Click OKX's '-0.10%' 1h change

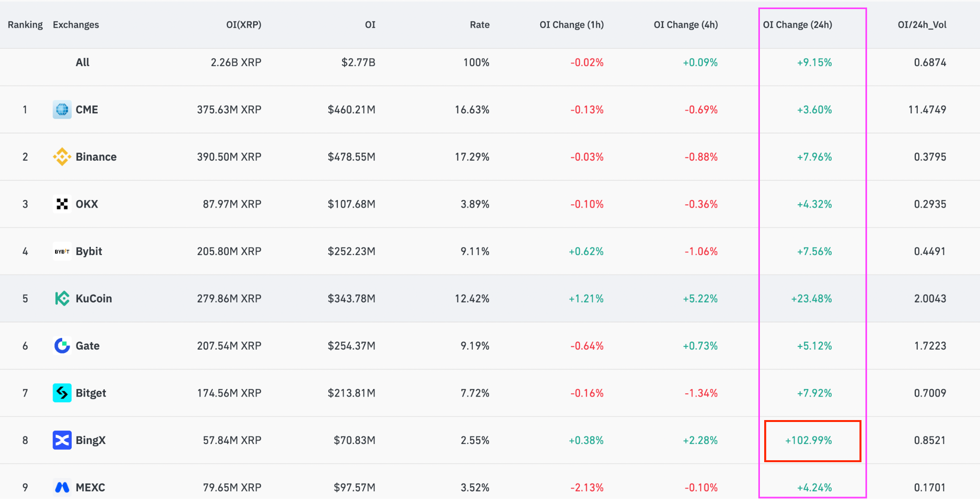click(x=587, y=204)
